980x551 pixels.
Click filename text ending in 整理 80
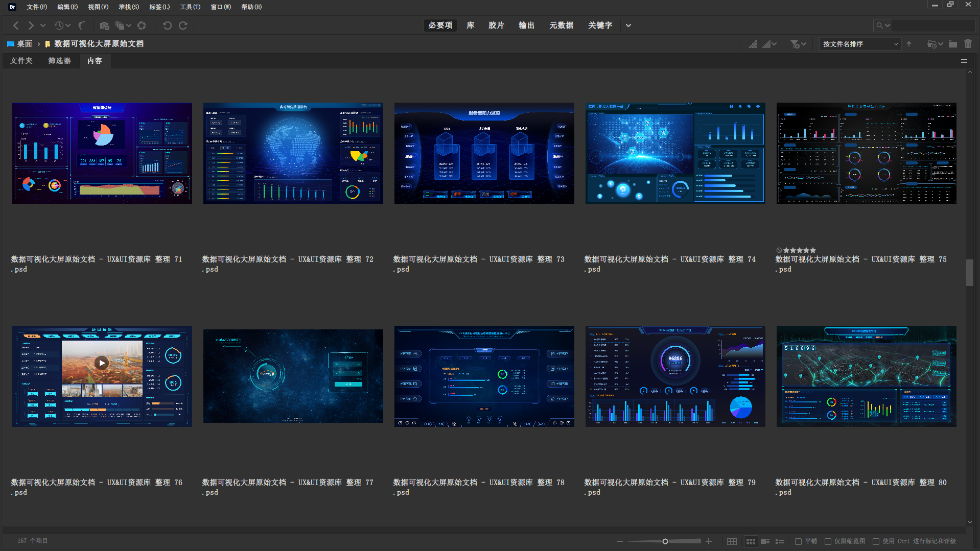pyautogui.click(x=861, y=487)
